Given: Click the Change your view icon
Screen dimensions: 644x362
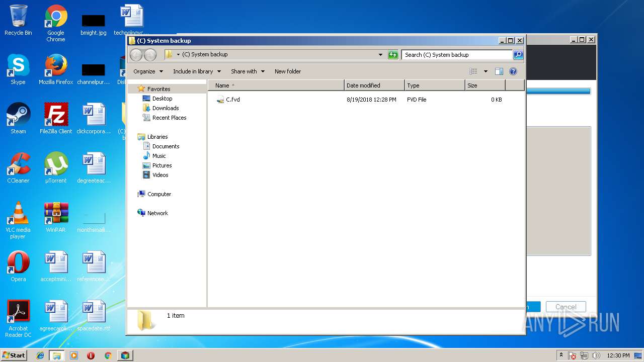Looking at the screenshot, I should (x=473, y=71).
